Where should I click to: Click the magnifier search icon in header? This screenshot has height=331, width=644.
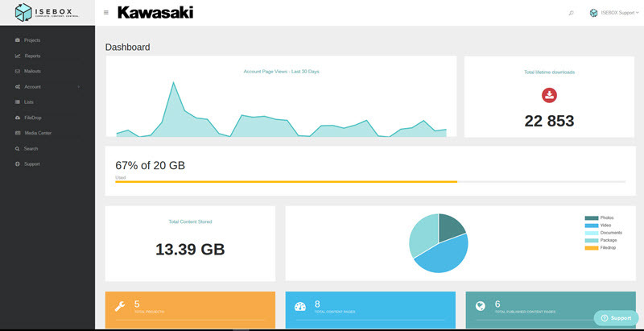point(571,13)
